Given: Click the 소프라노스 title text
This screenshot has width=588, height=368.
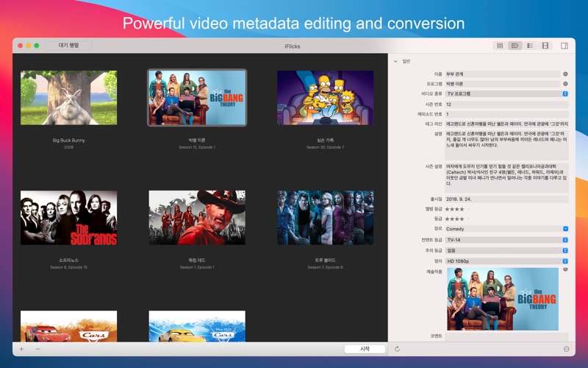Looking at the screenshot, I should pos(68,261).
